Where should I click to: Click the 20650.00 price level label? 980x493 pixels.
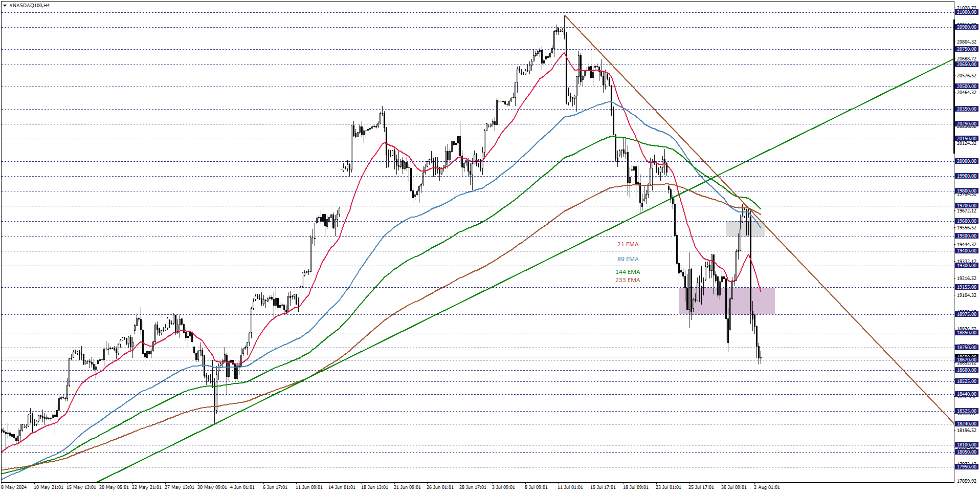967,65
